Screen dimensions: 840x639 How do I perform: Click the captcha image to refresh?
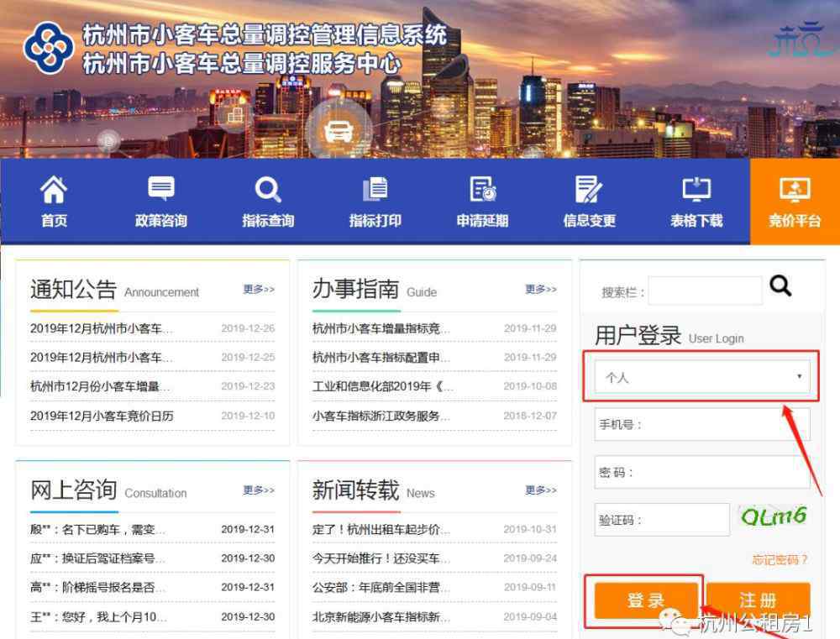[774, 516]
